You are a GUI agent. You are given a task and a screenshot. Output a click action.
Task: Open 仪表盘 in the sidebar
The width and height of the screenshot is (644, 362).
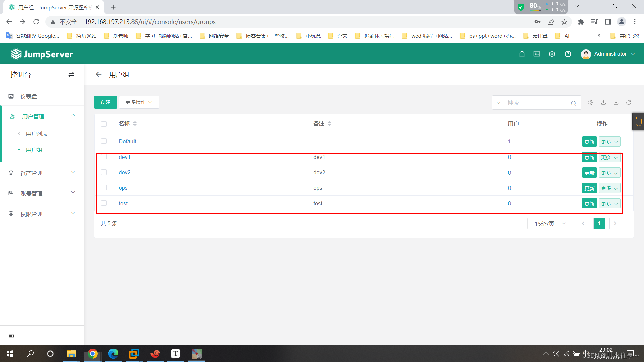click(29, 97)
